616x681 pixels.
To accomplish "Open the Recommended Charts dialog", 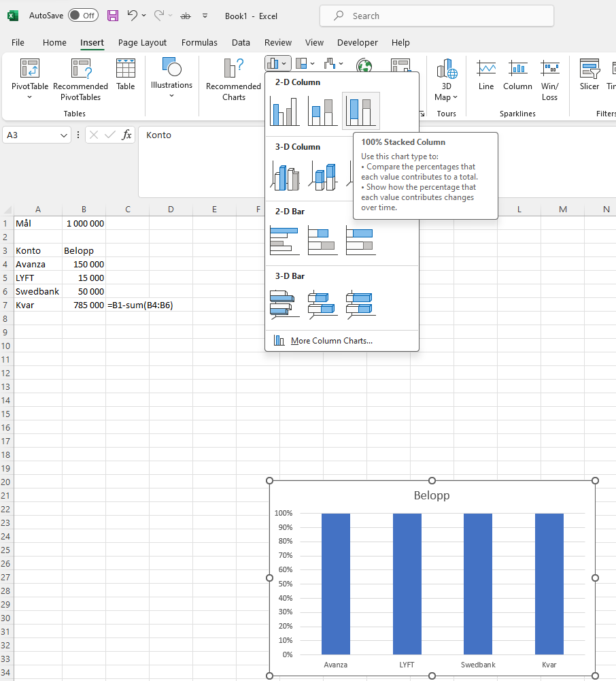I will pyautogui.click(x=233, y=80).
